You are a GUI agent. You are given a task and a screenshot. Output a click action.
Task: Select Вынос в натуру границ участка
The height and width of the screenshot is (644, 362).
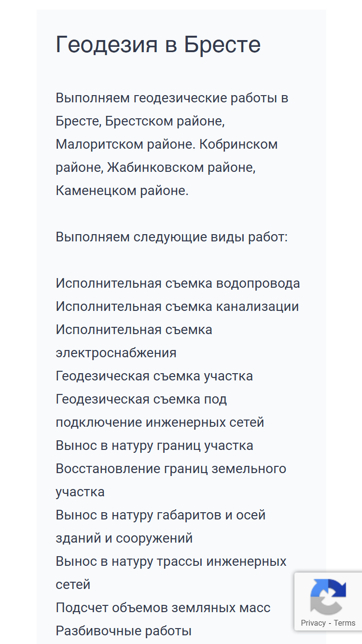154,446
